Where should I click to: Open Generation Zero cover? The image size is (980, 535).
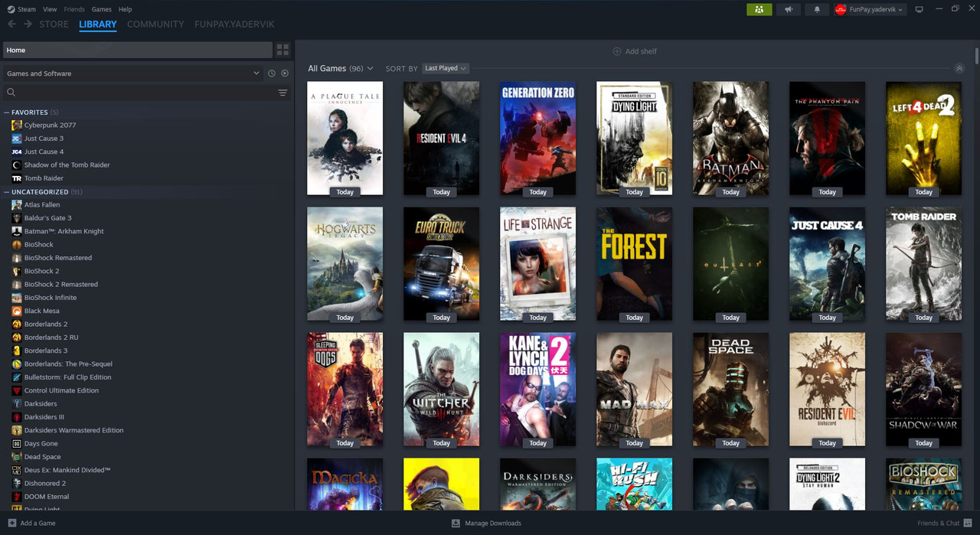(x=538, y=139)
